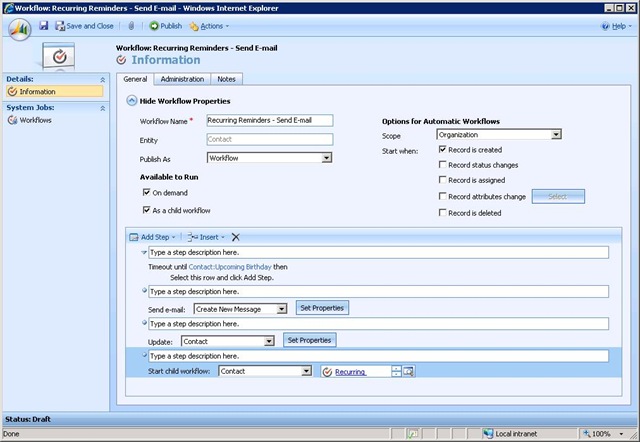Click Publish in the toolbar
Screen dimensions: 640x442
(x=165, y=26)
